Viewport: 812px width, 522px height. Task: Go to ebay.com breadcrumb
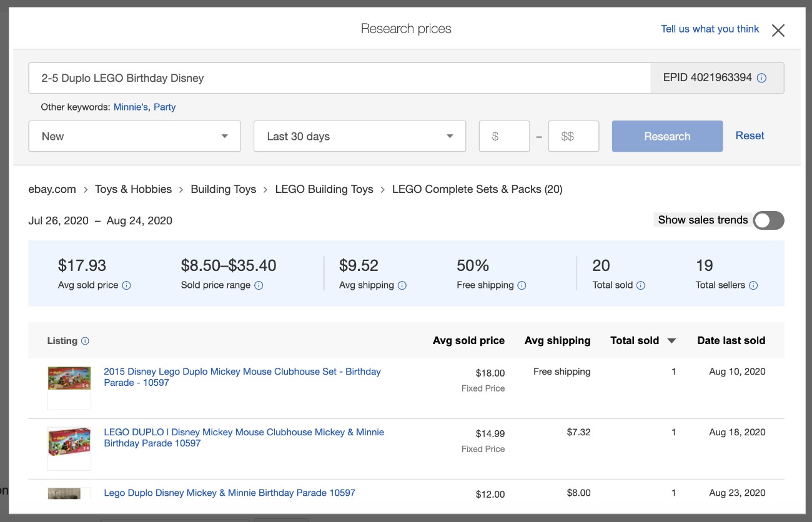point(52,189)
